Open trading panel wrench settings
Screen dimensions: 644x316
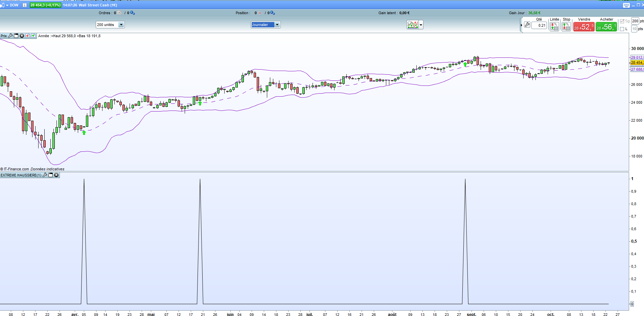tap(527, 25)
